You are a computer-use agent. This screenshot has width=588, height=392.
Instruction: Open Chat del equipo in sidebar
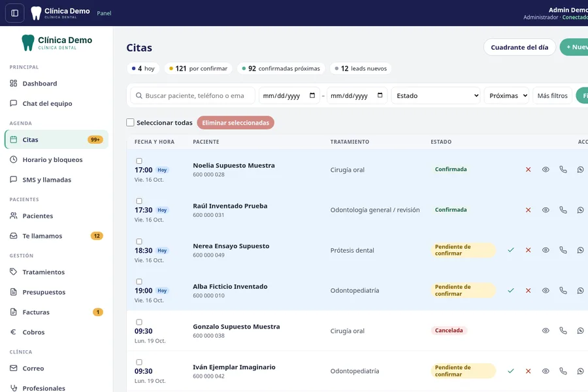pyautogui.click(x=56, y=103)
